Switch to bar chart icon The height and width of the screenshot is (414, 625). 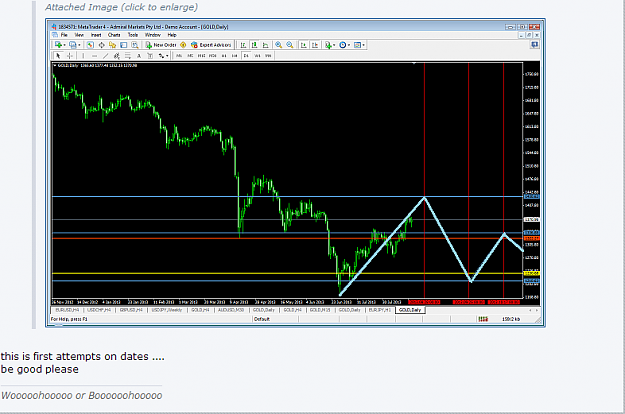click(243, 45)
